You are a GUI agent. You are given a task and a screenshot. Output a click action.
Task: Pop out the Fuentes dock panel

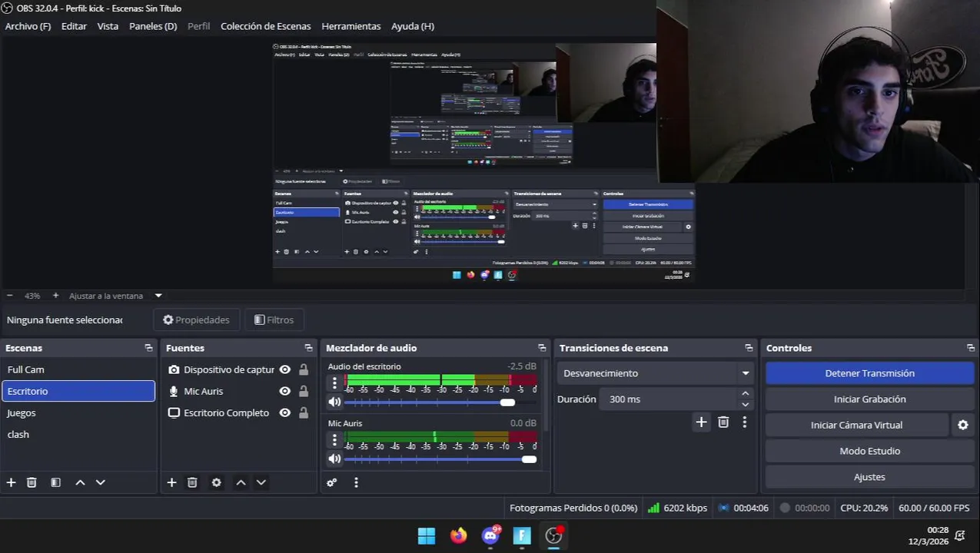(x=308, y=348)
